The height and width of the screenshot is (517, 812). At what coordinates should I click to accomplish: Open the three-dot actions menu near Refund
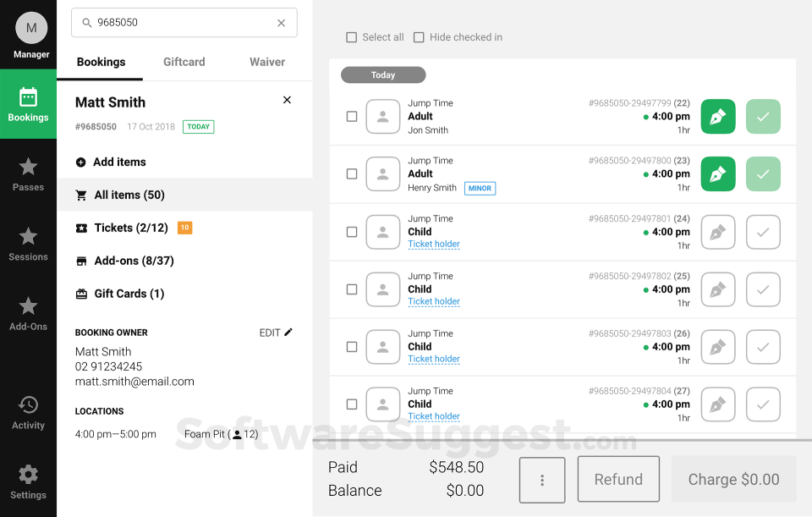542,479
